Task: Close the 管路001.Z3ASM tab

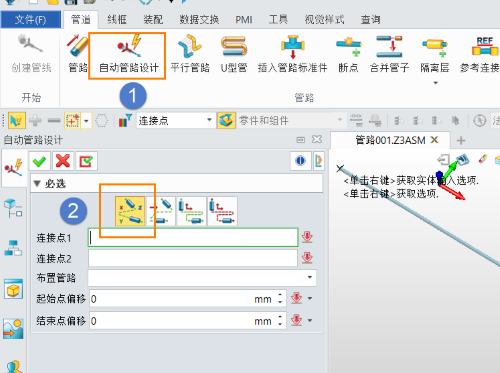Action: point(434,140)
